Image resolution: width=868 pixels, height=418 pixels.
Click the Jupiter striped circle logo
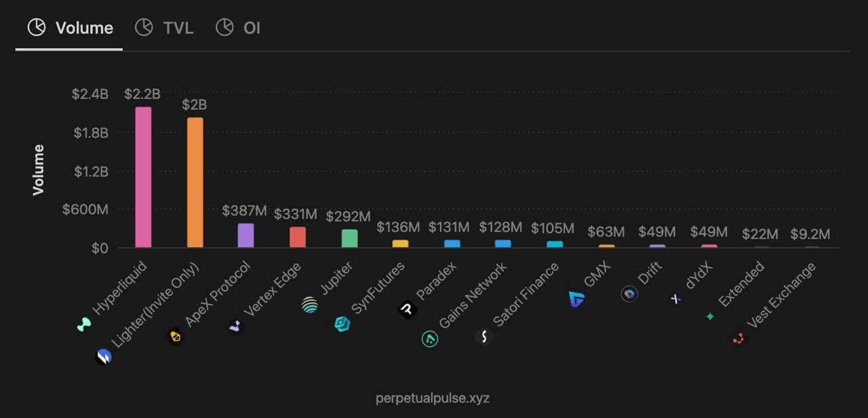point(310,305)
